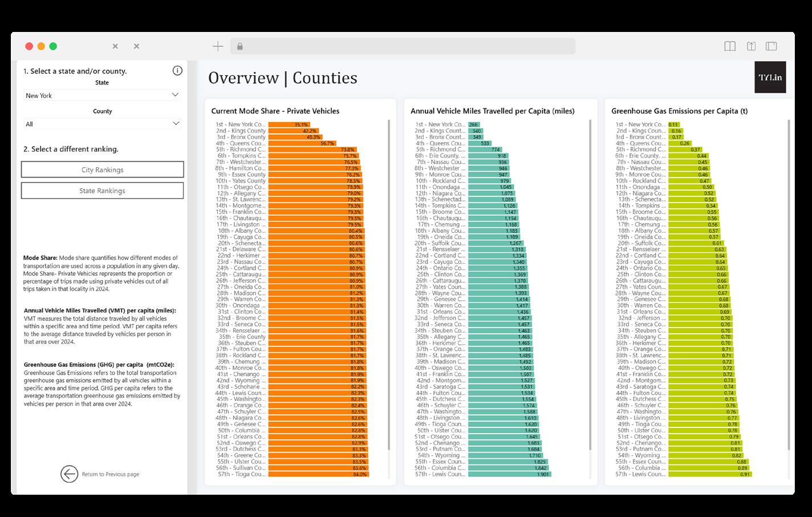Click Return to Previous page link
The height and width of the screenshot is (517, 812).
[x=111, y=474]
